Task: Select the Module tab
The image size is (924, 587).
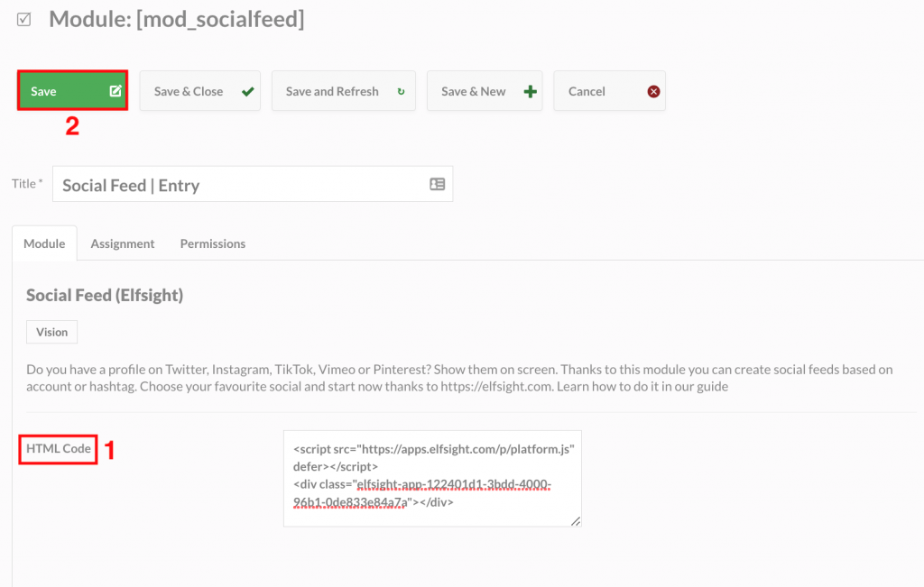Action: pyautogui.click(x=44, y=243)
